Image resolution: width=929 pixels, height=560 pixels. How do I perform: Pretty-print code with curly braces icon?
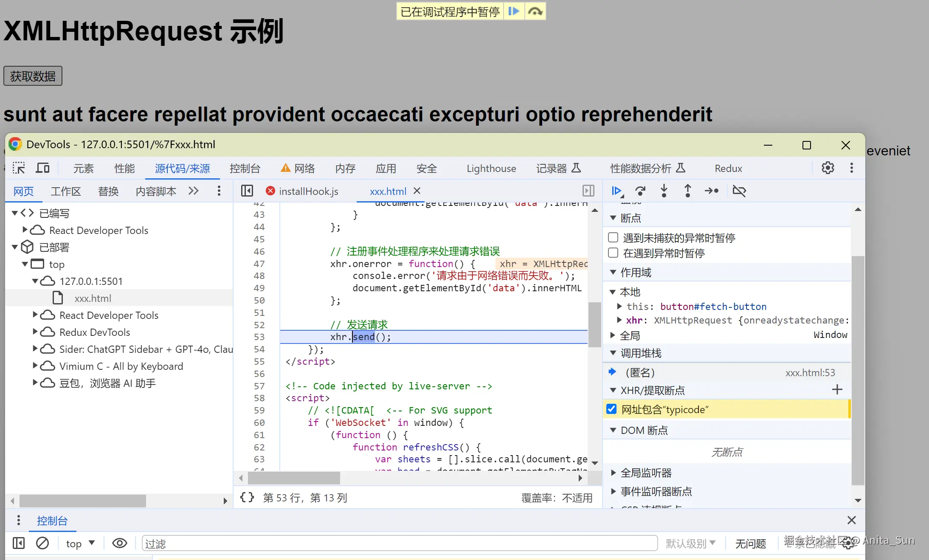pyautogui.click(x=247, y=498)
